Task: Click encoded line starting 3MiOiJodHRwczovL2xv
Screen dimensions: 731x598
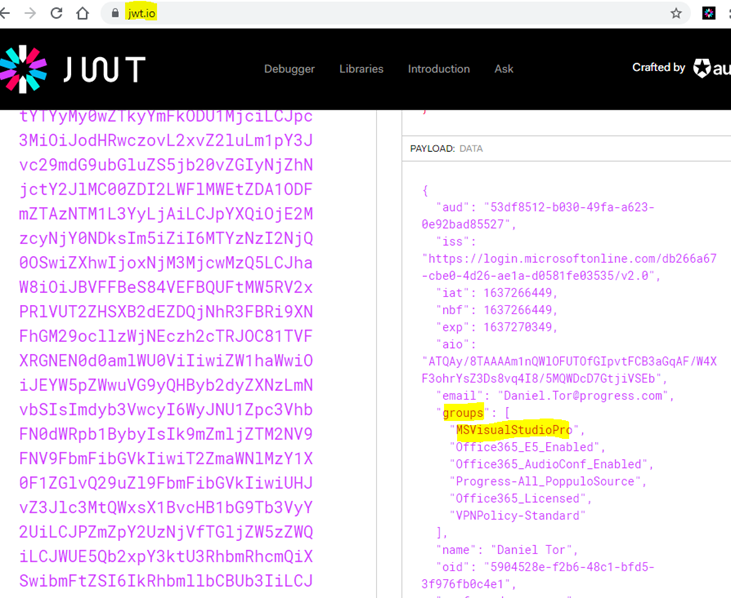Action: pos(166,140)
